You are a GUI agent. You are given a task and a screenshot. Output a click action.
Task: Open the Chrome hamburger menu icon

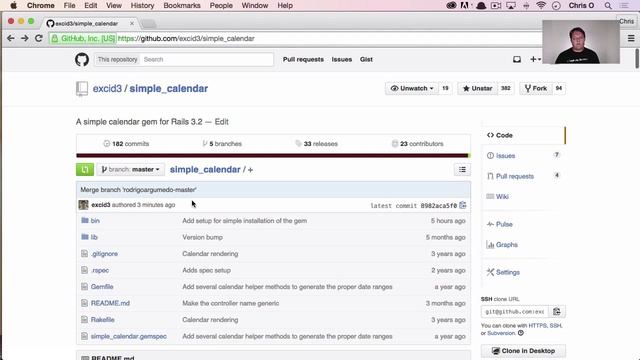[x=631, y=38]
